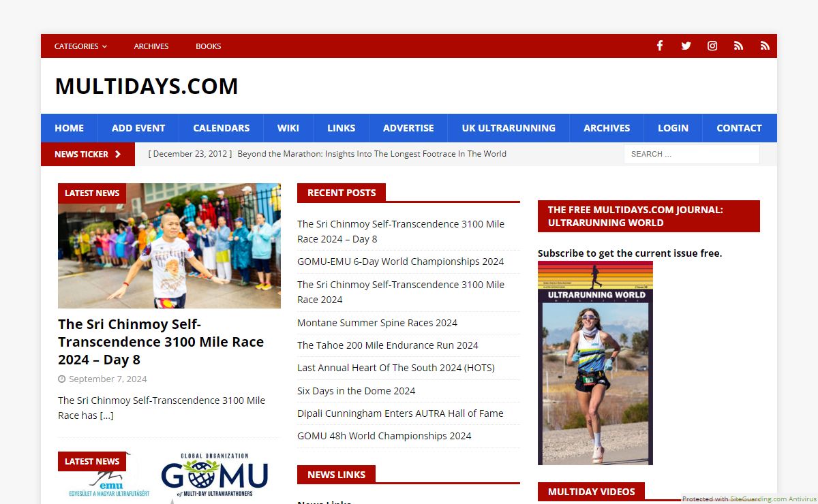
Task: Open recent post 3100 Mile Race Day 8
Action: (401, 232)
